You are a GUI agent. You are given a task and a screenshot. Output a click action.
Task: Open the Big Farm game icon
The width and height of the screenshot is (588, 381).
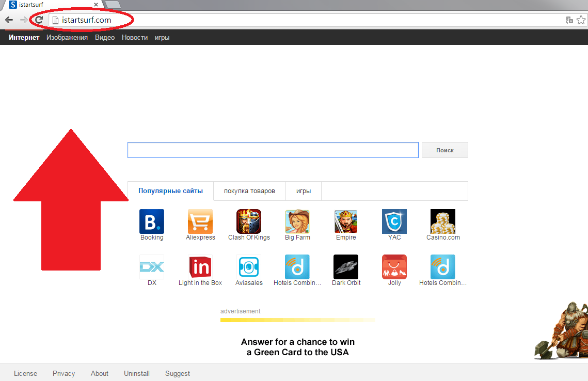coord(297,221)
